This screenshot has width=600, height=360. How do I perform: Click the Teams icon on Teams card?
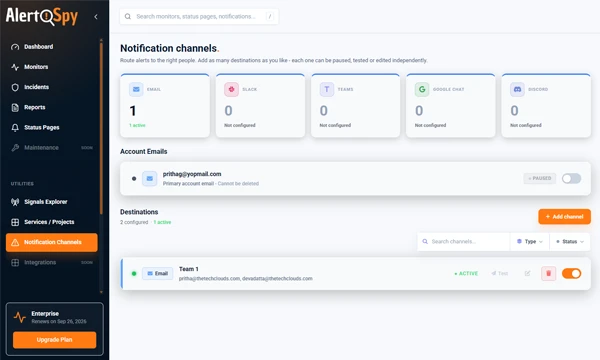pos(327,89)
